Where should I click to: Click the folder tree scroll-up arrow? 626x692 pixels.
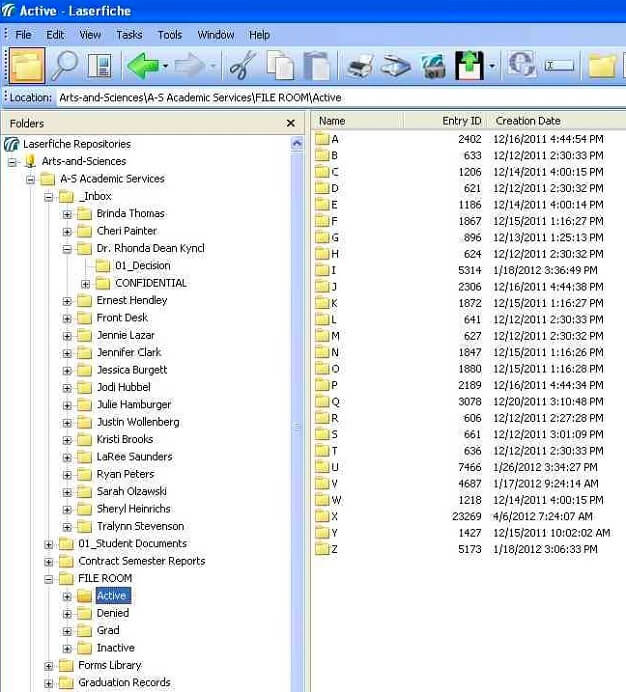tap(297, 144)
